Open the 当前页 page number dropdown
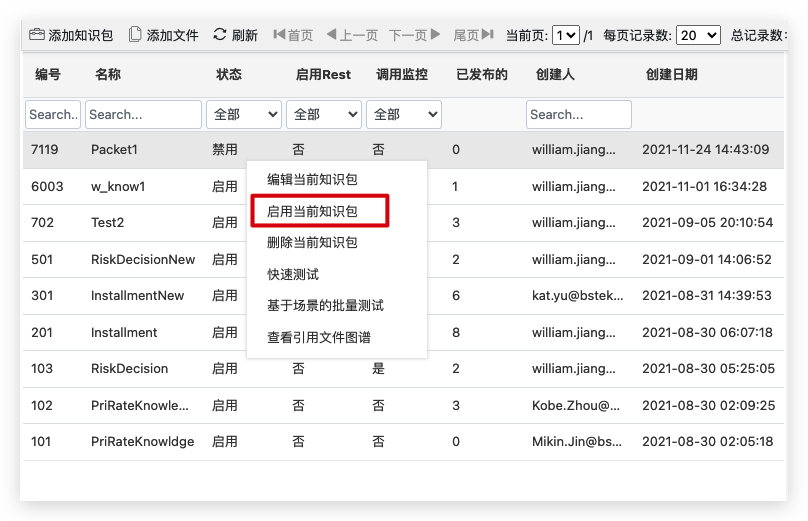The image size is (808, 521). [x=566, y=35]
